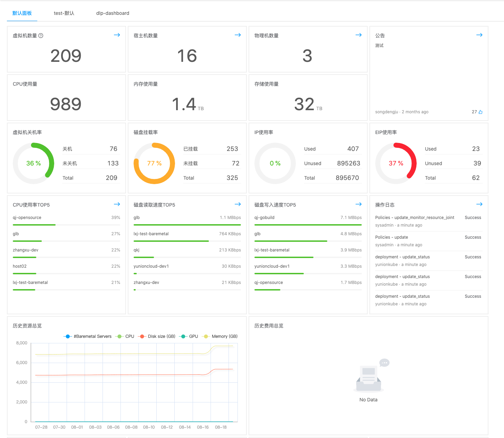504x438 pixels.
Task: Select the 默认面板 tab
Action: 22,13
